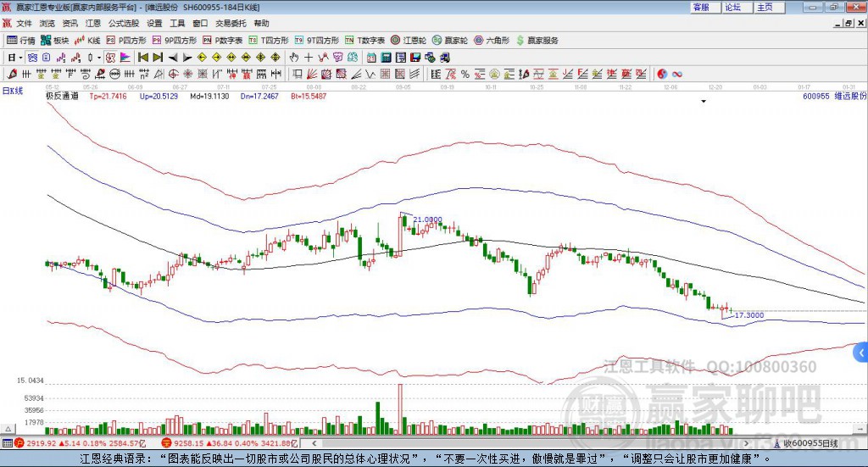Click the 极反通道 indicator label
This screenshot has width=868, height=467.
coord(62,97)
